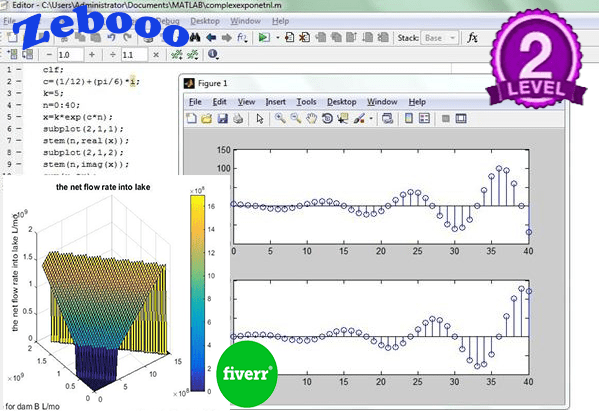Toggle the Insert Legend button
The width and height of the screenshot is (599, 411).
click(424, 118)
